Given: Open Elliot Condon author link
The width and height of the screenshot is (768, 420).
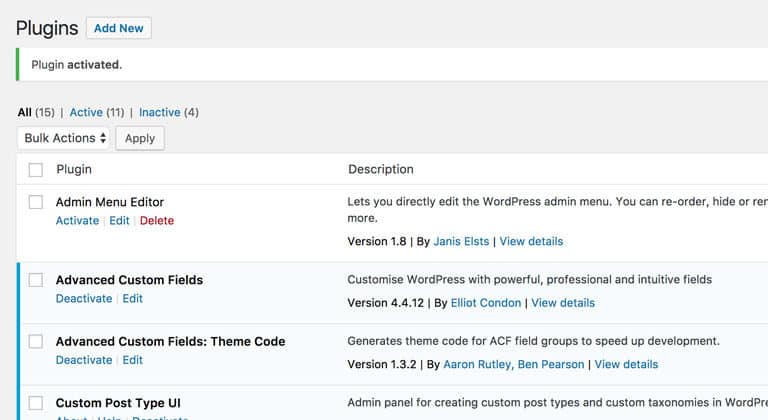Looking at the screenshot, I should [x=485, y=303].
